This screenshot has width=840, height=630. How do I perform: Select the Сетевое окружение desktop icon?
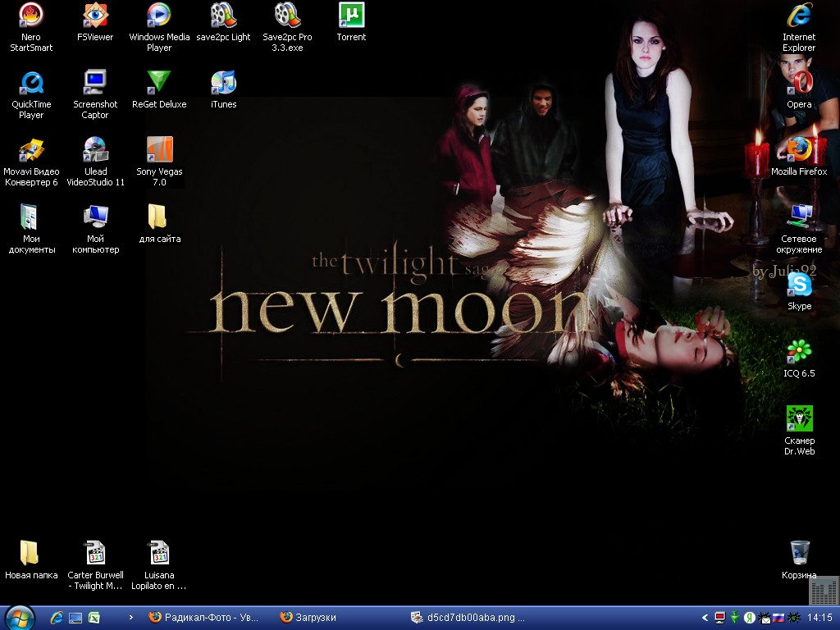pyautogui.click(x=799, y=230)
